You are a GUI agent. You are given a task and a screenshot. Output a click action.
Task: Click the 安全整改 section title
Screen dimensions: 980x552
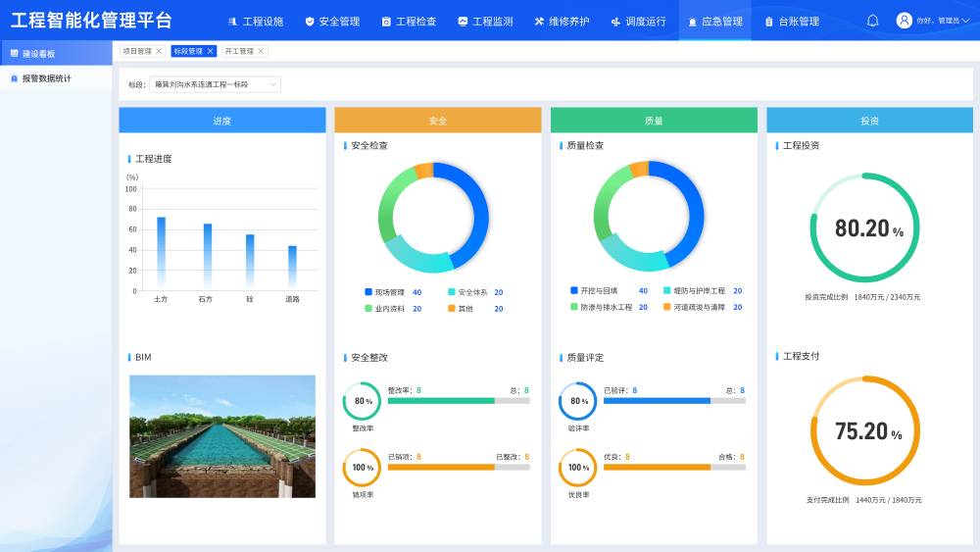[x=369, y=358]
